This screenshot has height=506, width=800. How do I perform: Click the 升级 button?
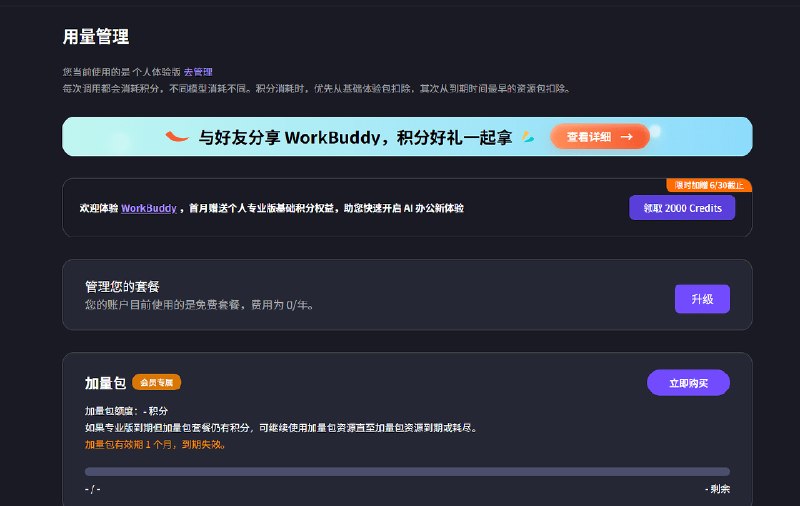[702, 299]
